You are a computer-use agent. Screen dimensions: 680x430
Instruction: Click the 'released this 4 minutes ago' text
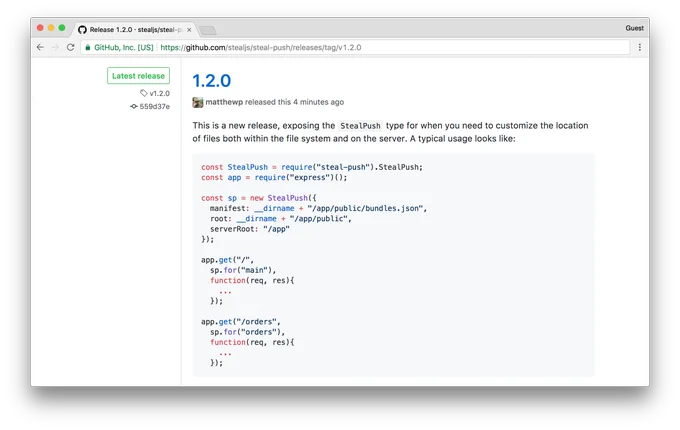[x=294, y=102]
